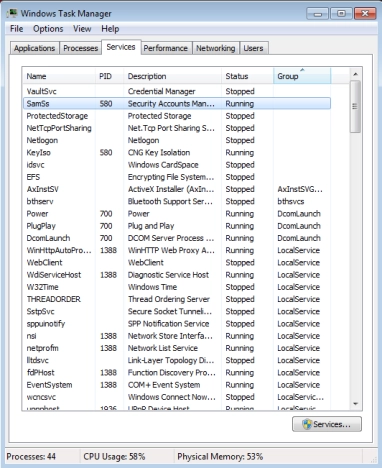This screenshot has height=468, width=382.
Task: Sort by the Status column header
Action: 247,76
